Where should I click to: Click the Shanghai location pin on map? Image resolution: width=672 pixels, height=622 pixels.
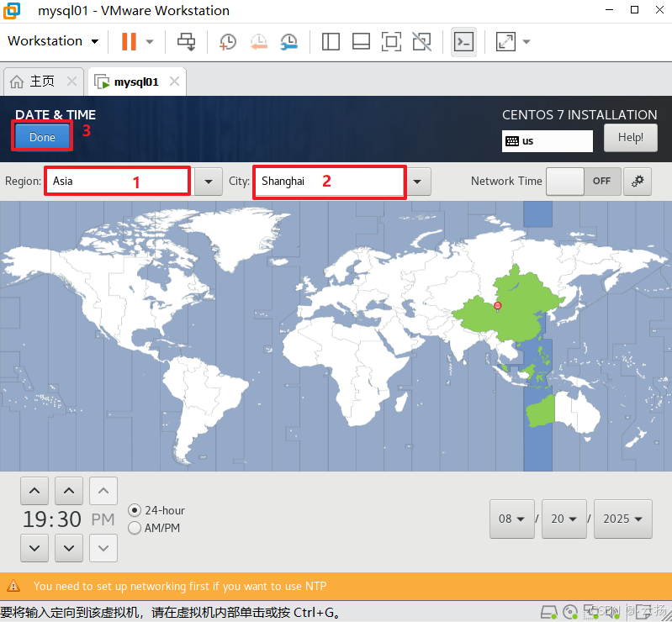tap(498, 306)
